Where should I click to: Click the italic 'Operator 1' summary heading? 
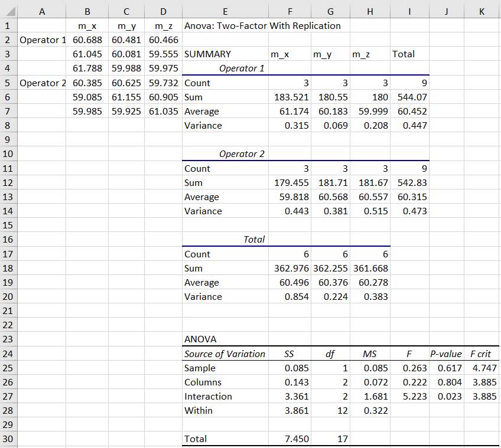[x=242, y=68]
